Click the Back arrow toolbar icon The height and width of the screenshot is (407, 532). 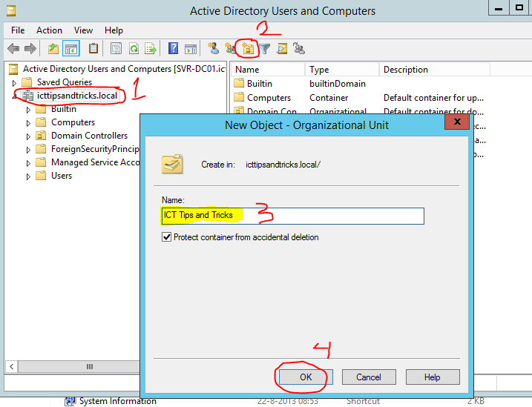point(13,49)
